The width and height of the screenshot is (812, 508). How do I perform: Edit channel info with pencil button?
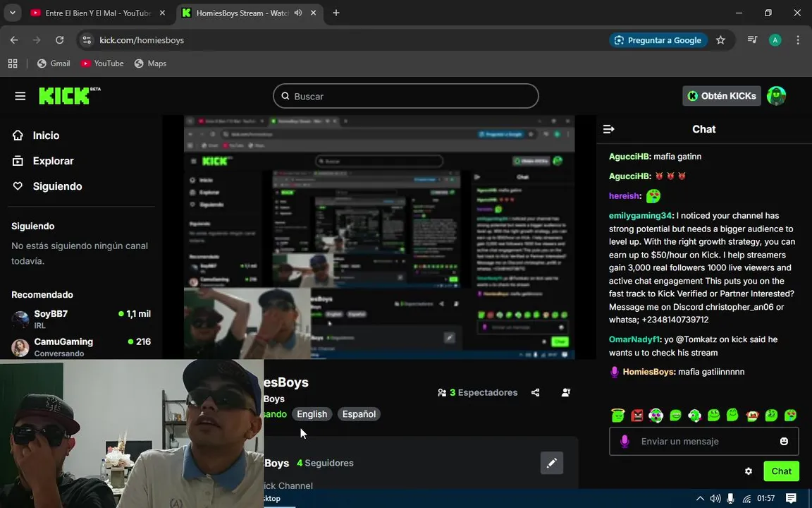pyautogui.click(x=551, y=462)
